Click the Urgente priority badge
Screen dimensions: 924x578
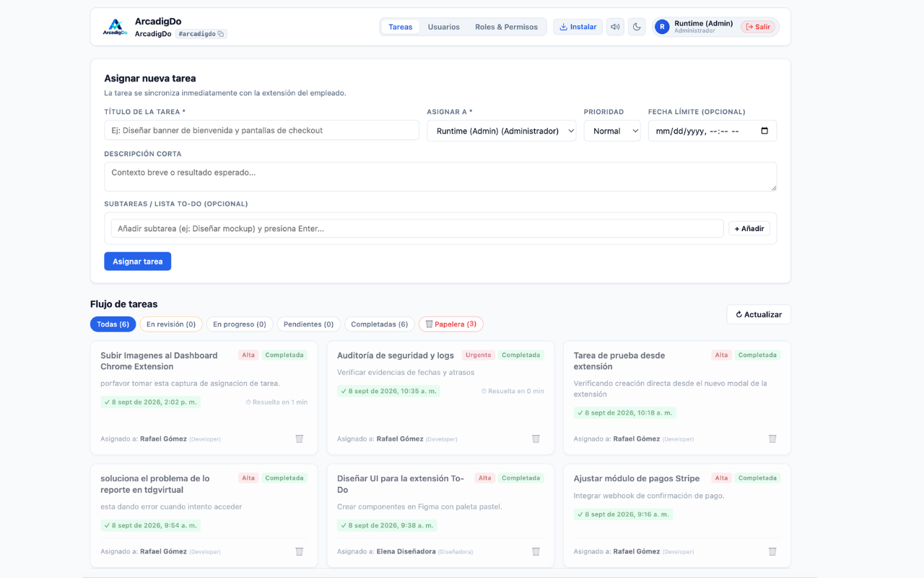479,355
